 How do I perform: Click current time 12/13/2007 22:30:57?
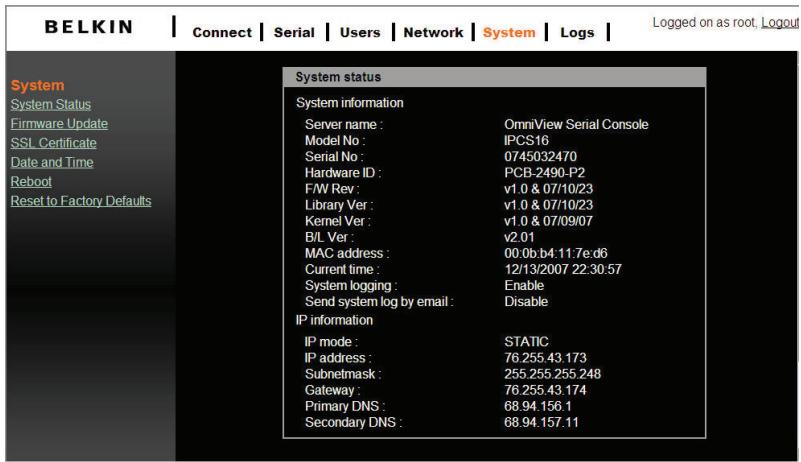tap(563, 269)
